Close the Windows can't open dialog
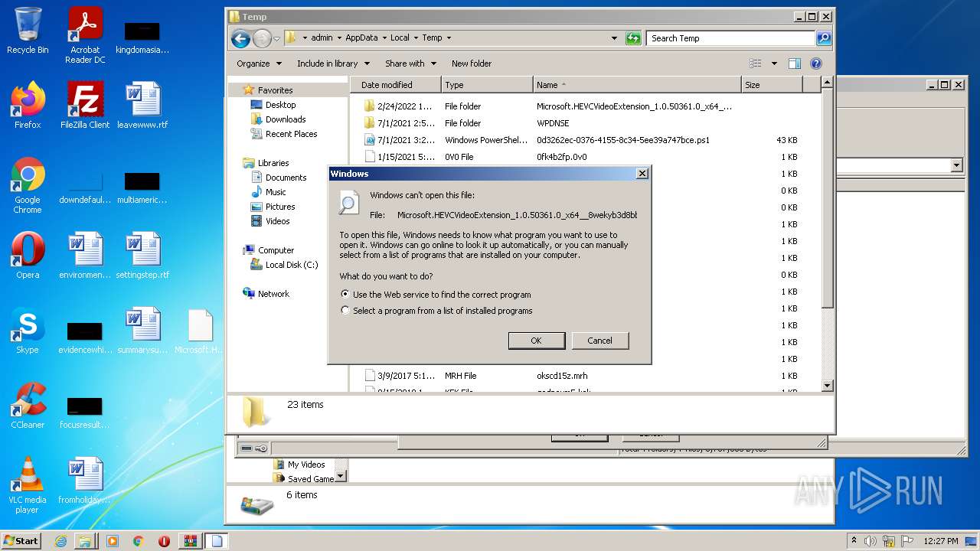 tap(642, 174)
